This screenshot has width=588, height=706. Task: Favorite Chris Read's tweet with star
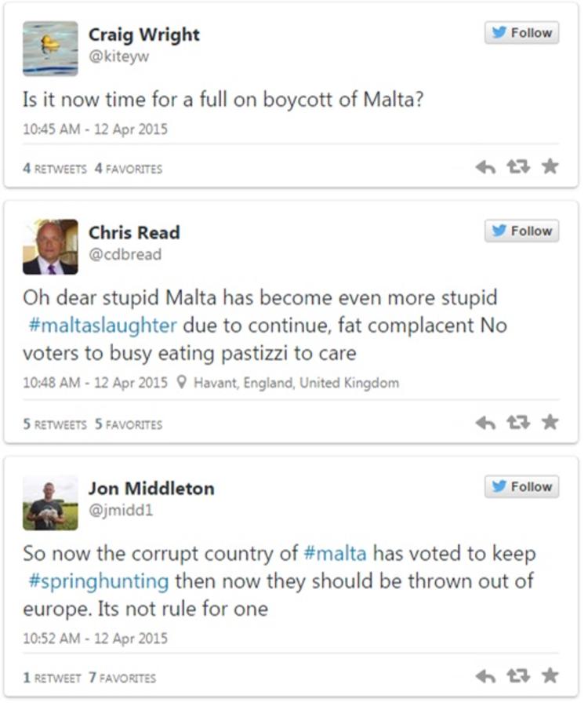(550, 422)
